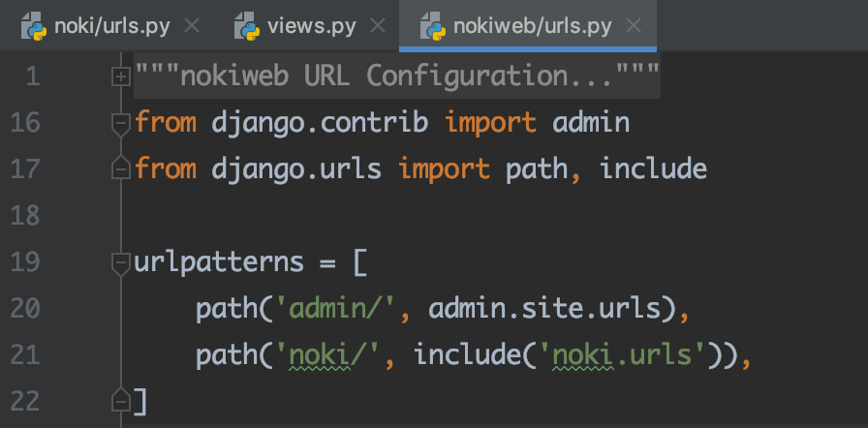Click the Python icon on nokiweb/urls.py tab
The height and width of the screenshot is (428, 868).
pyautogui.click(x=436, y=26)
